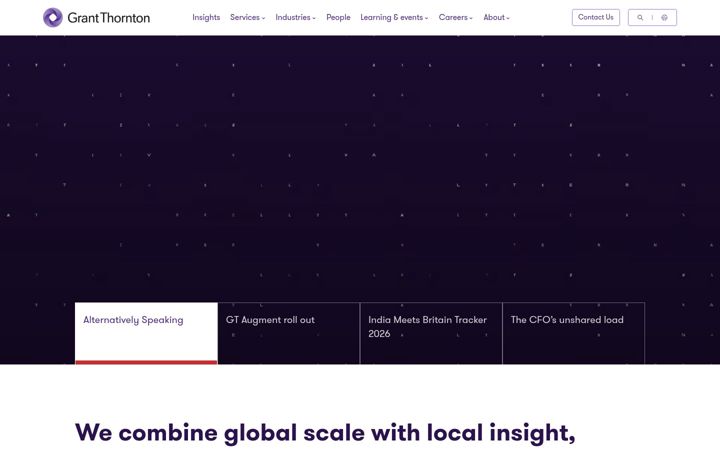Click the Contact Us button
Image resolution: width=720 pixels, height=450 pixels.
pos(596,17)
